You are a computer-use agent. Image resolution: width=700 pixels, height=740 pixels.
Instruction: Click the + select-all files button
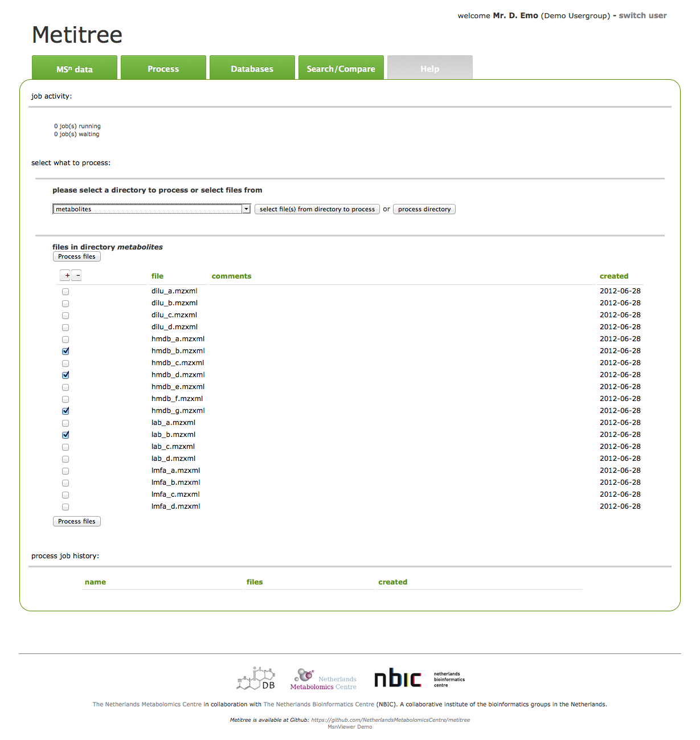pyautogui.click(x=66, y=276)
